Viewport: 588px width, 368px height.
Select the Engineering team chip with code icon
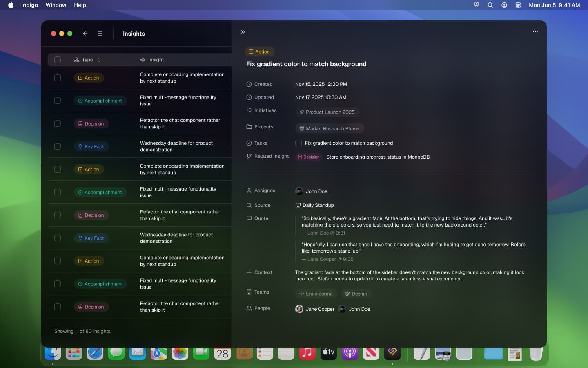tap(316, 294)
